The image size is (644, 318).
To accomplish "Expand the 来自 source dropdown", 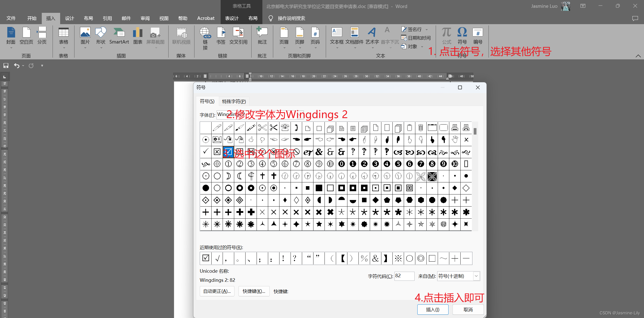I will click(476, 276).
